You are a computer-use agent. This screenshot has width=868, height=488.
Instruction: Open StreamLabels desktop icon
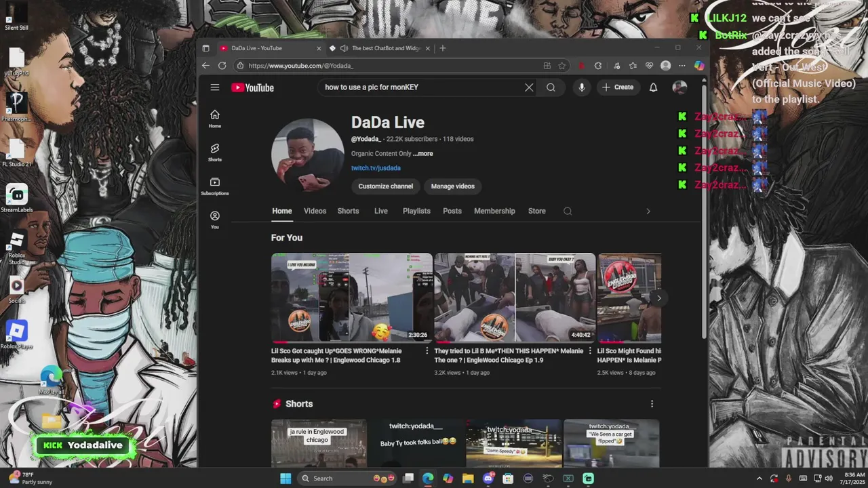(17, 198)
